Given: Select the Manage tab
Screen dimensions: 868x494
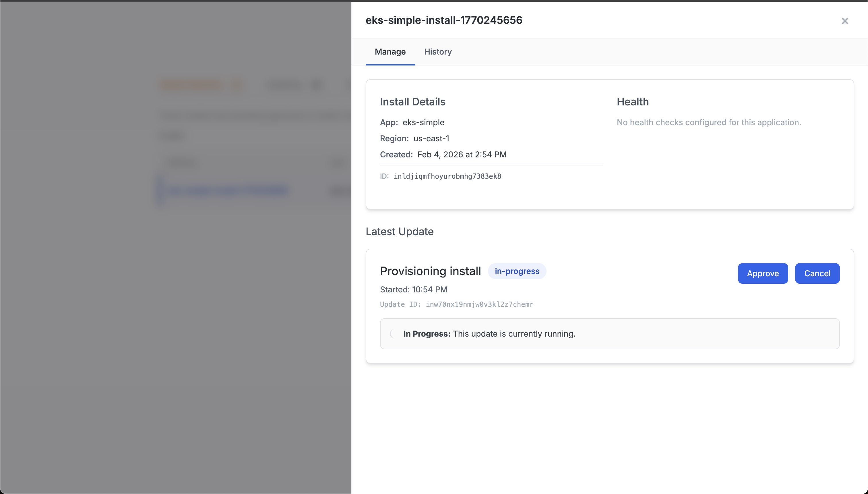Looking at the screenshot, I should [x=390, y=52].
